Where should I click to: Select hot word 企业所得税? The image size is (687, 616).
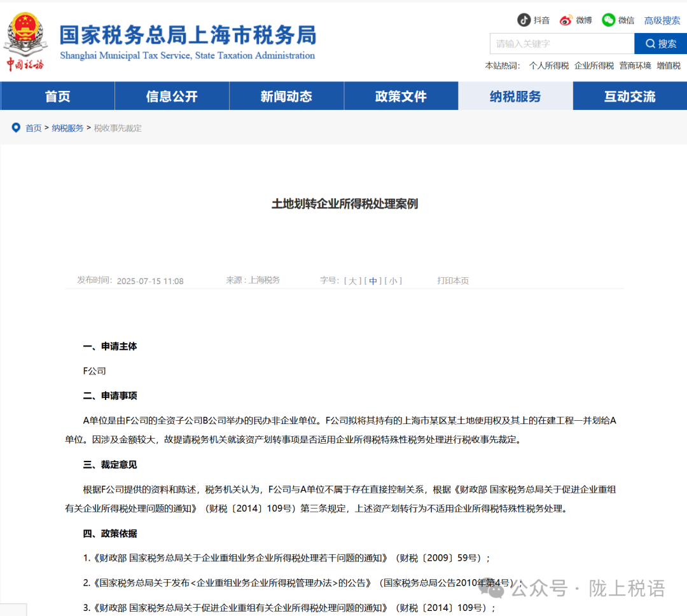593,65
